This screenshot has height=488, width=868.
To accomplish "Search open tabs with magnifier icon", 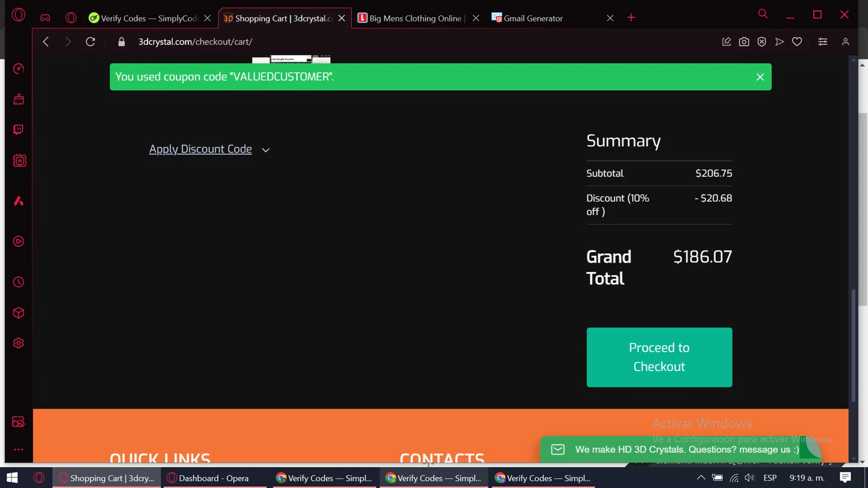I will (763, 13).
